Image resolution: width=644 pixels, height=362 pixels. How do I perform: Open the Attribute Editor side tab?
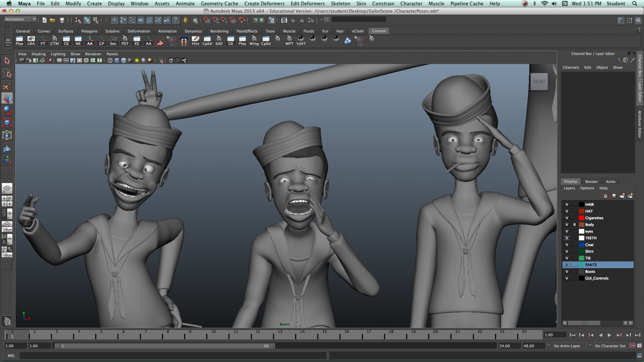639,124
